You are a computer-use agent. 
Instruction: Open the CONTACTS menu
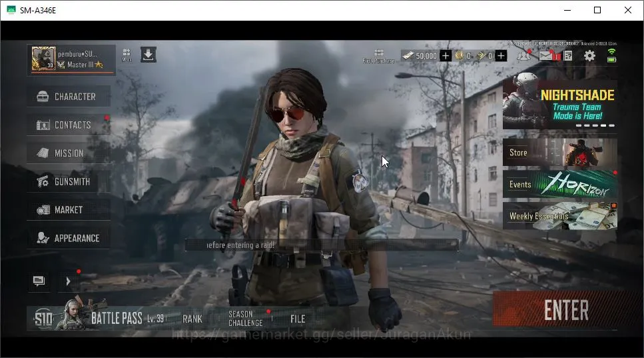(x=69, y=125)
